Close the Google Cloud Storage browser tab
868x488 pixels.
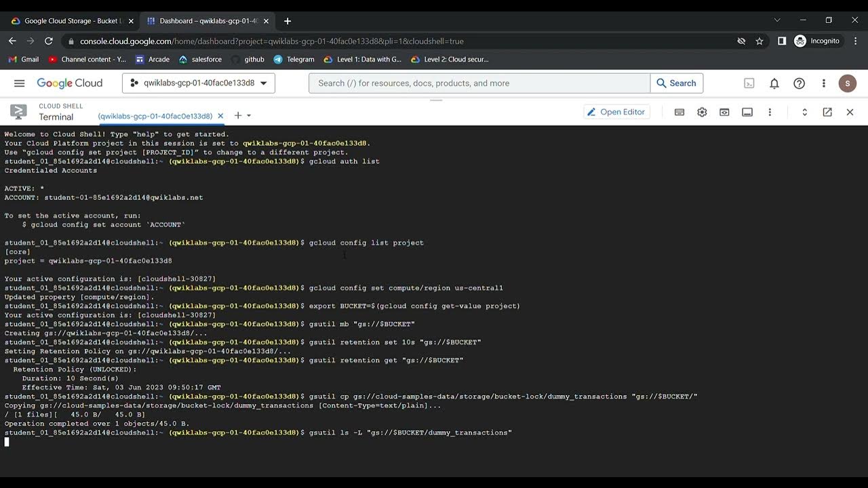coord(131,21)
